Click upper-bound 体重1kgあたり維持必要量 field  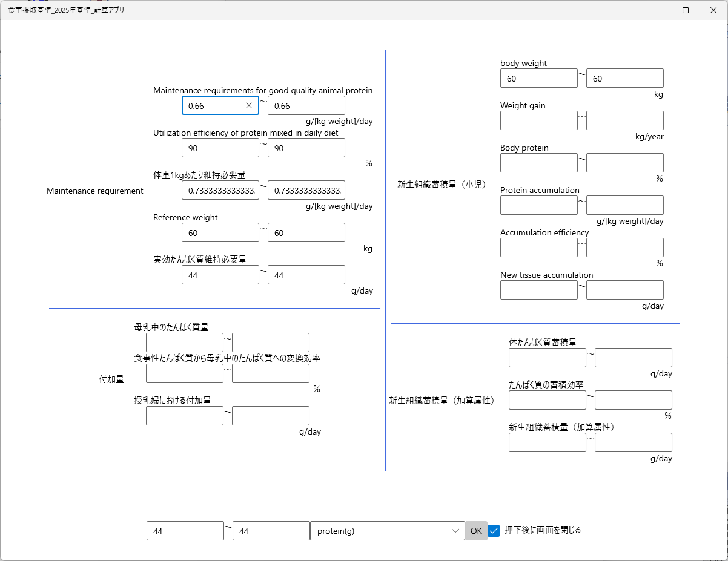tap(306, 190)
